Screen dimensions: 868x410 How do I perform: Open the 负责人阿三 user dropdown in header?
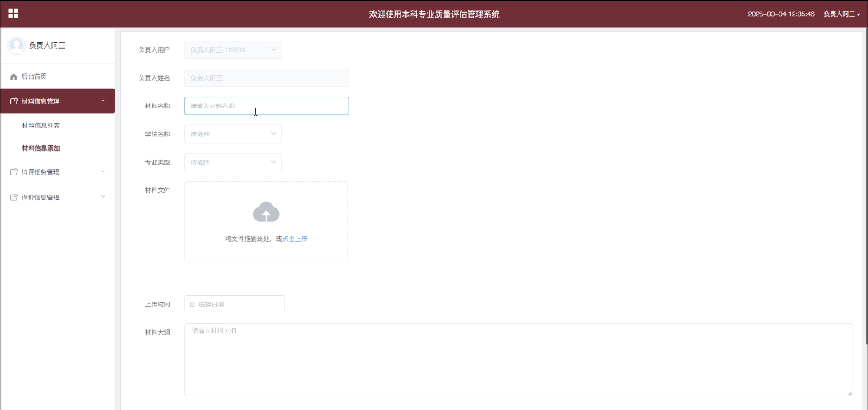(842, 14)
